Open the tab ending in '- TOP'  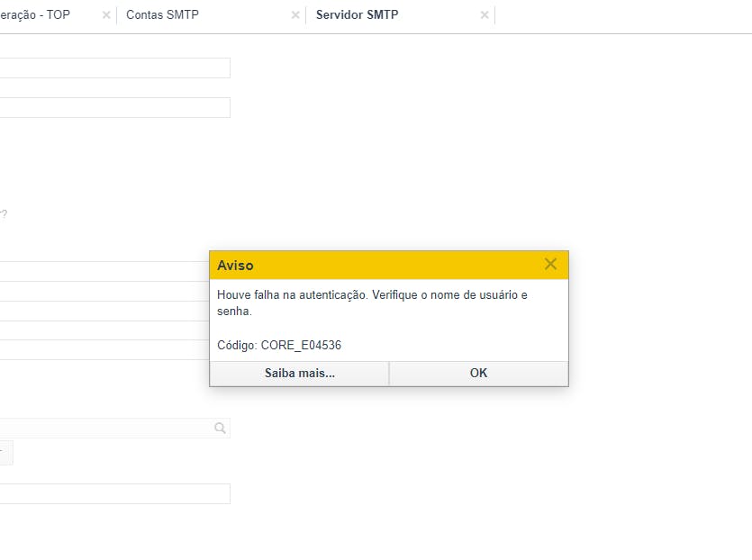[36, 15]
